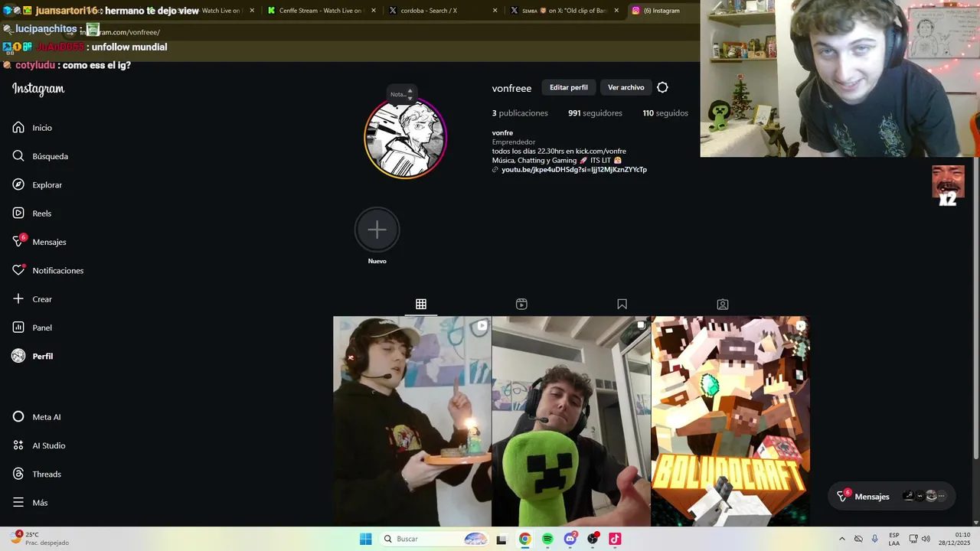Image resolution: width=980 pixels, height=551 pixels.
Task: Click the microphone tray icon
Action: [875, 539]
